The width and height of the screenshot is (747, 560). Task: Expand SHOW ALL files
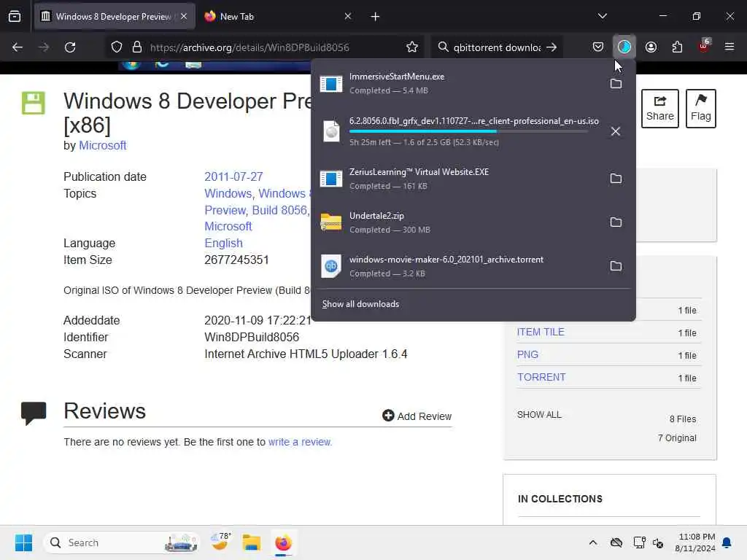pos(539,415)
